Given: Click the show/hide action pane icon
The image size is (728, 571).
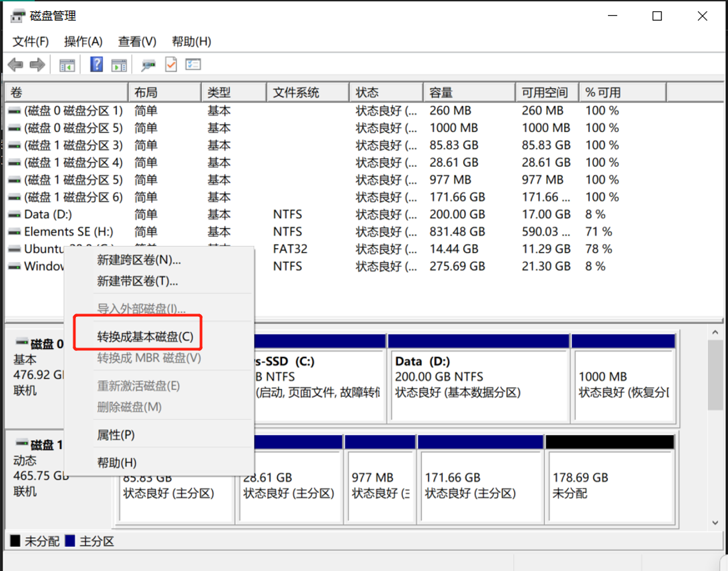Looking at the screenshot, I should pos(119,65).
